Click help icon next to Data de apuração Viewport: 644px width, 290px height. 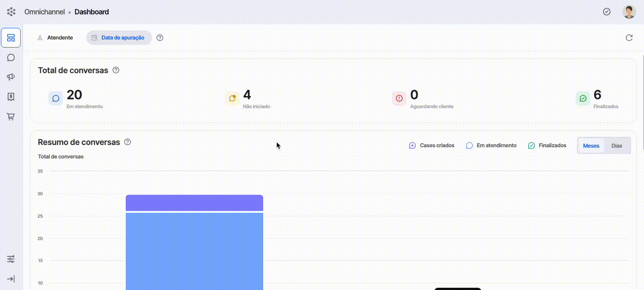pos(160,38)
